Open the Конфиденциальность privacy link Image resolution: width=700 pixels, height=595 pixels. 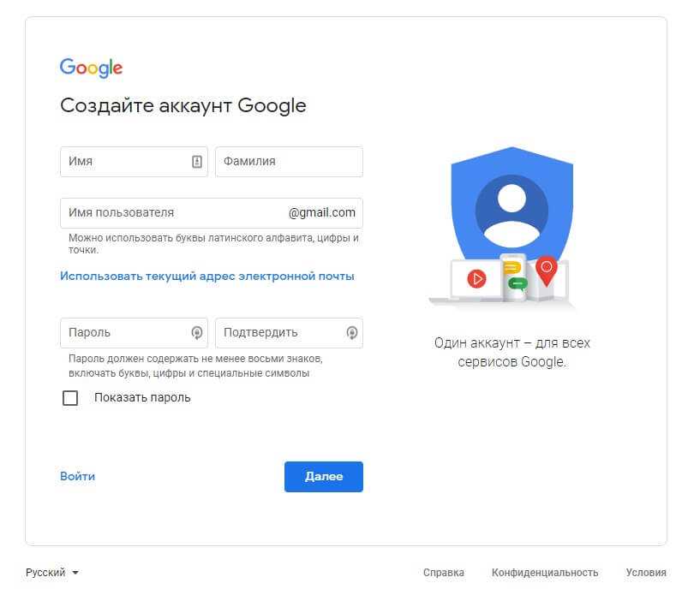(545, 573)
